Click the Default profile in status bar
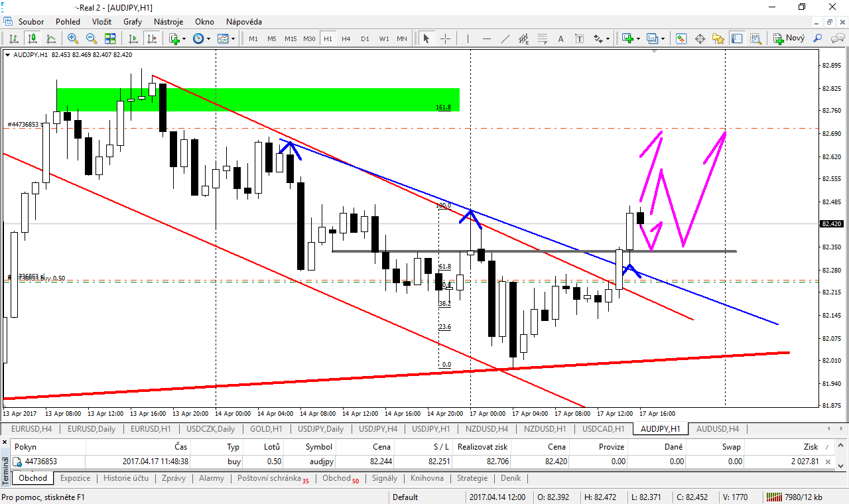The width and height of the screenshot is (849, 504). point(405,497)
